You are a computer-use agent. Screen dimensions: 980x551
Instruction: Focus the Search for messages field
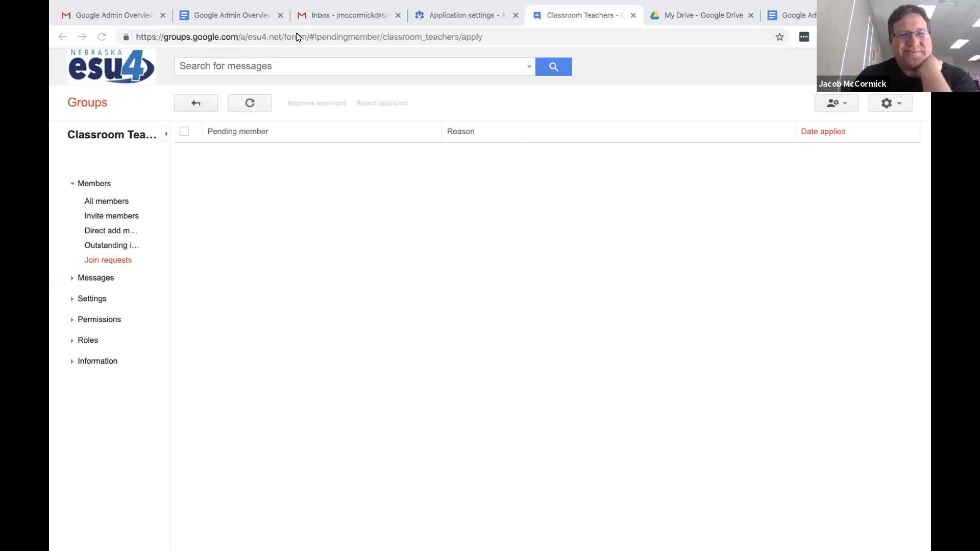click(350, 66)
